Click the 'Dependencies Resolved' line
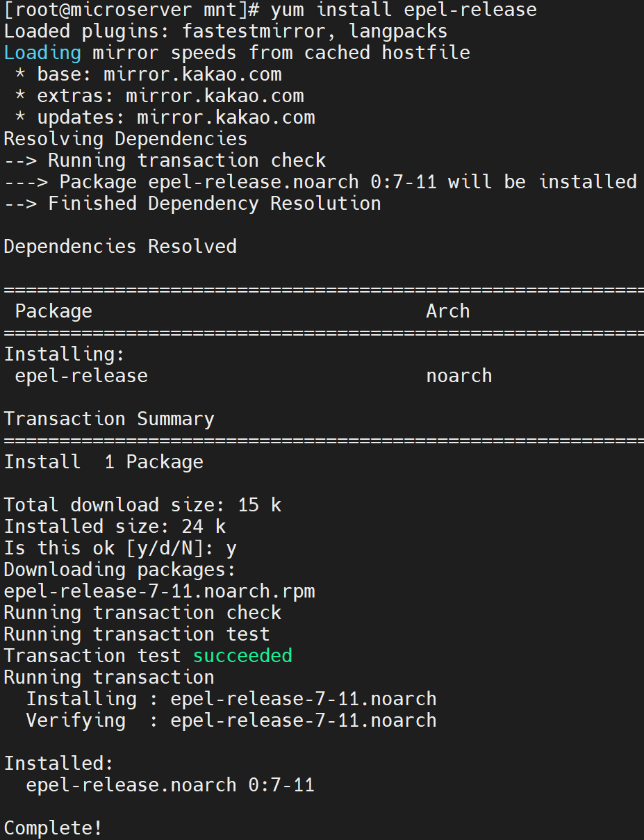The width and height of the screenshot is (644, 840). point(120,247)
